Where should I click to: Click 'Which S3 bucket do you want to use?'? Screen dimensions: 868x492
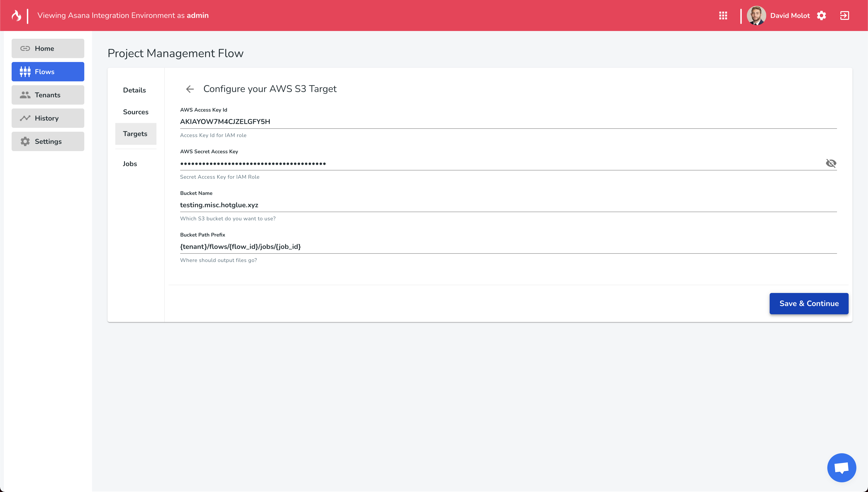pos(228,219)
